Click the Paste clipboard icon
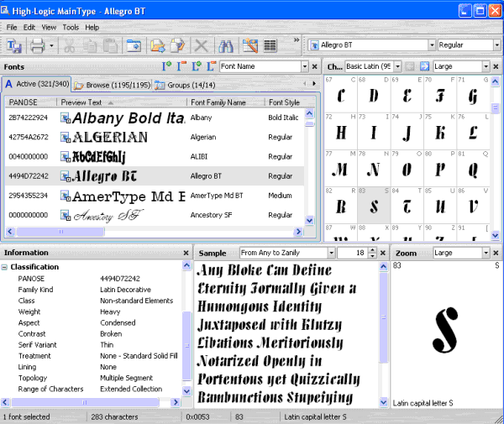504x424 pixels. pos(110,46)
